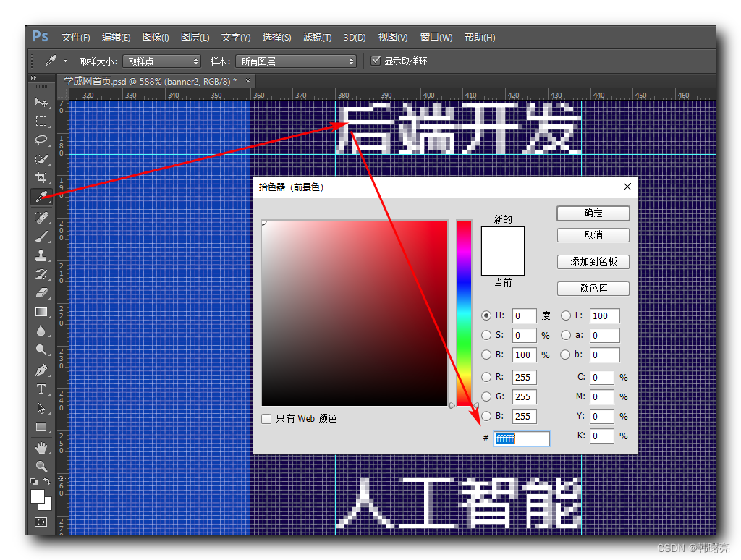Click the R value field

click(x=524, y=377)
